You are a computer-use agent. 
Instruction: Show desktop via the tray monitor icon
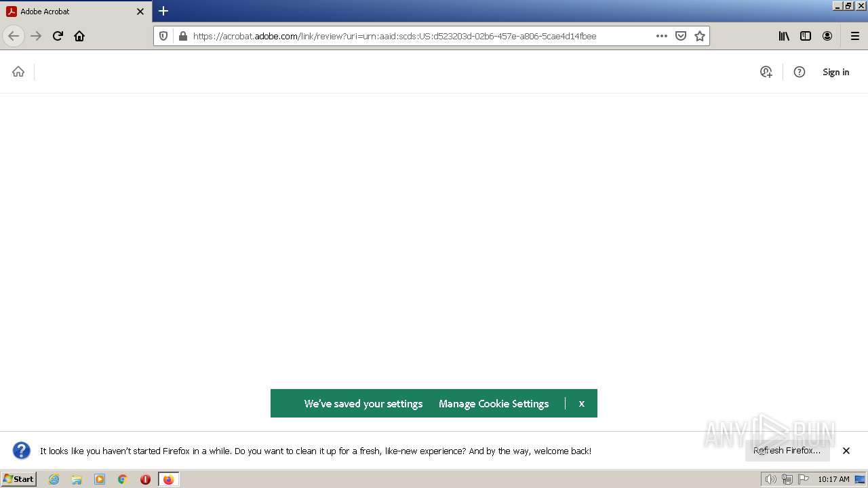pos(860,479)
